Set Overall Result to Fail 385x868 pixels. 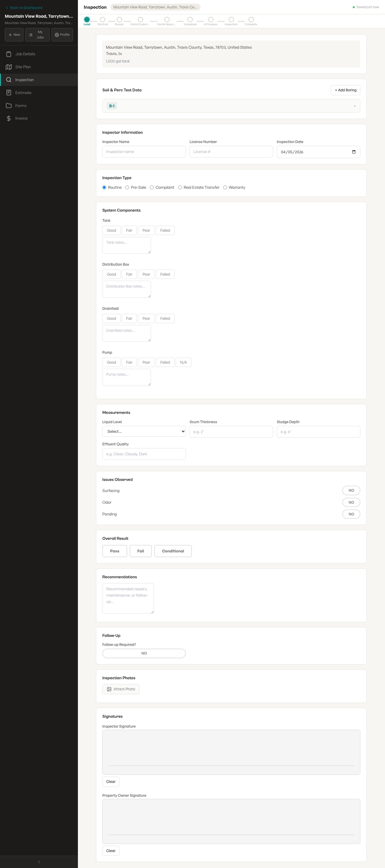coord(140,551)
